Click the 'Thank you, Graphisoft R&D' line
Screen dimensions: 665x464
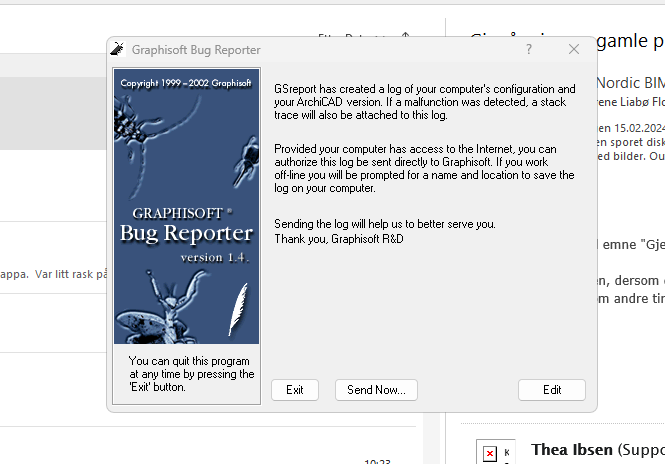tap(340, 238)
